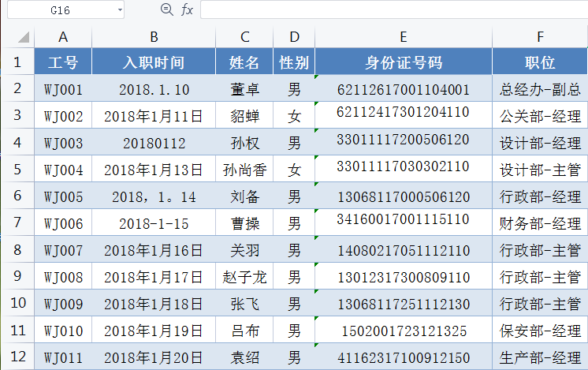Select position cell 公关部-经理
This screenshot has height=370, width=588.
click(540, 115)
